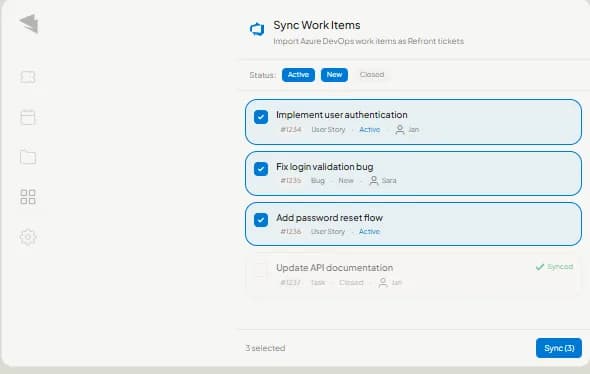Click the #1235 item ID
590x374 pixels.
coord(291,181)
